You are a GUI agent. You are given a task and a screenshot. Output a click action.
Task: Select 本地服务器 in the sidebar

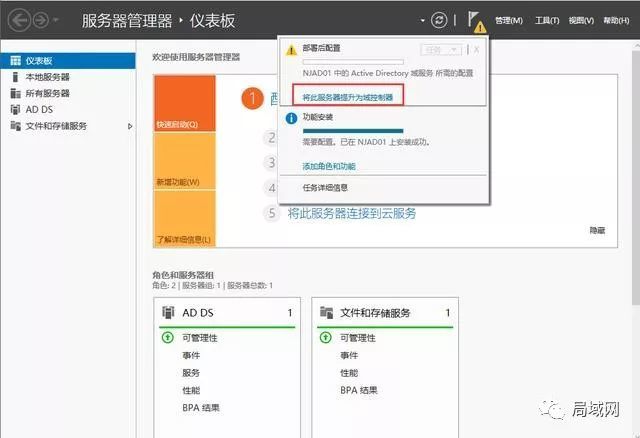pyautogui.click(x=68, y=77)
